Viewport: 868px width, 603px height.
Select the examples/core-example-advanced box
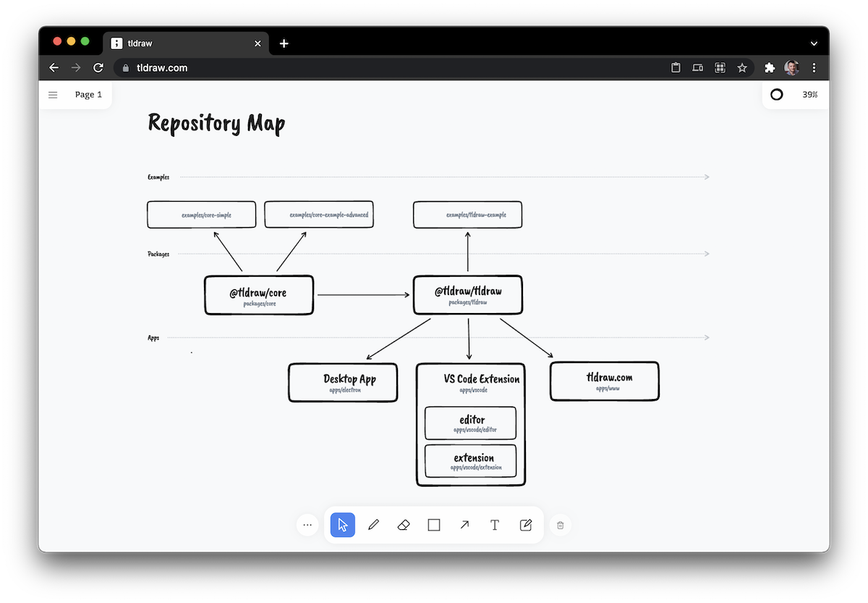click(x=319, y=215)
